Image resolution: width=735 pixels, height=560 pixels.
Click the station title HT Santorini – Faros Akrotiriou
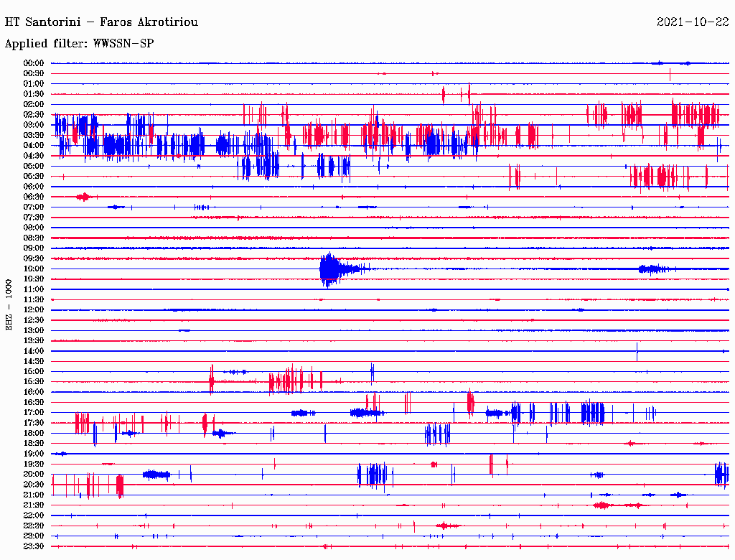101,22
